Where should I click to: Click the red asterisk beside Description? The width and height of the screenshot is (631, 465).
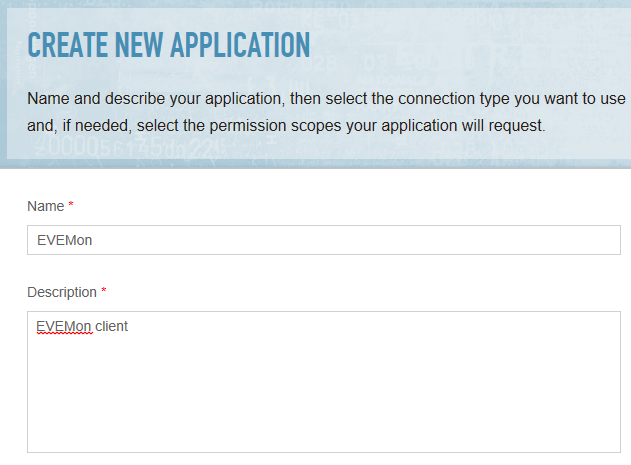click(x=103, y=290)
